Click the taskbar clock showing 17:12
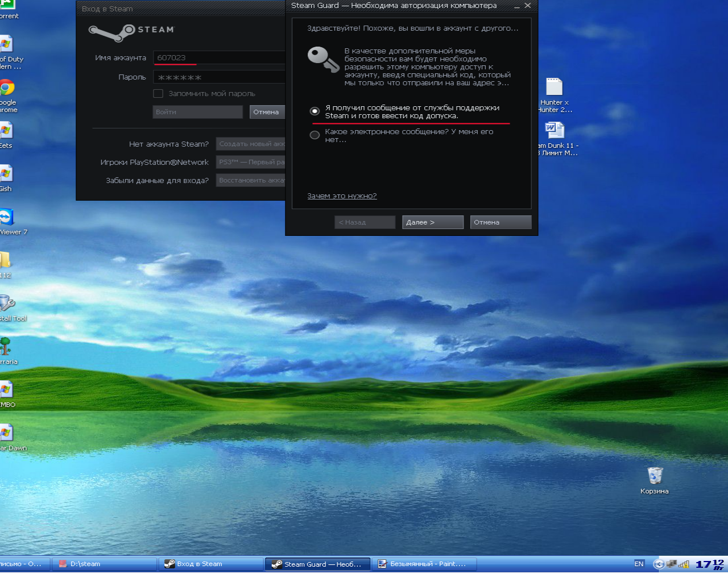This screenshot has height=582, width=728. coord(710,564)
